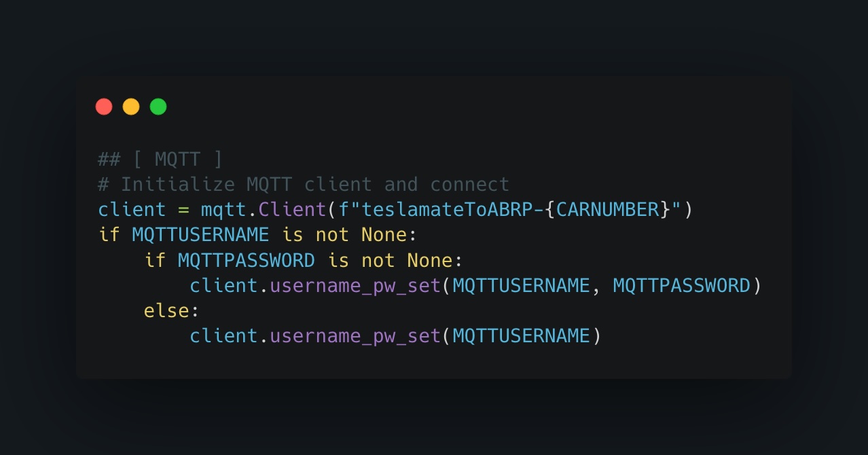Click the MQTTPASSWORD argument inside username_pw_set
This screenshot has height=455, width=868.
coord(681,286)
